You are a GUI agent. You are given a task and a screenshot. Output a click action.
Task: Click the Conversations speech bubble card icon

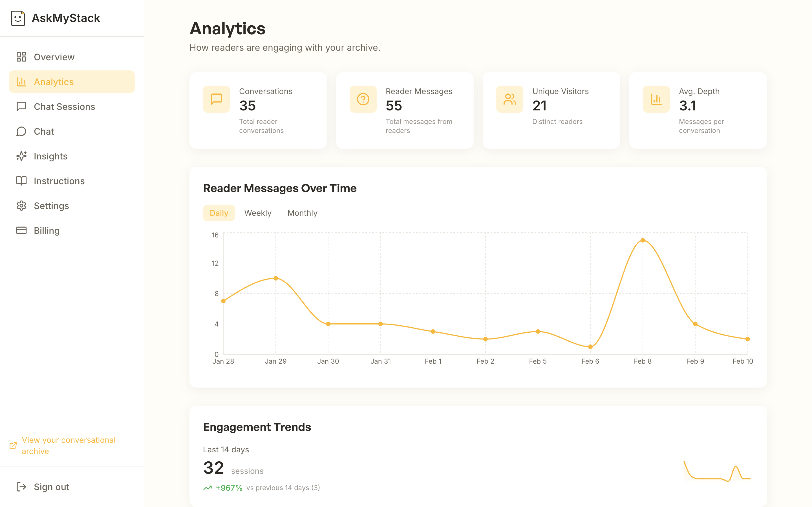(x=217, y=99)
